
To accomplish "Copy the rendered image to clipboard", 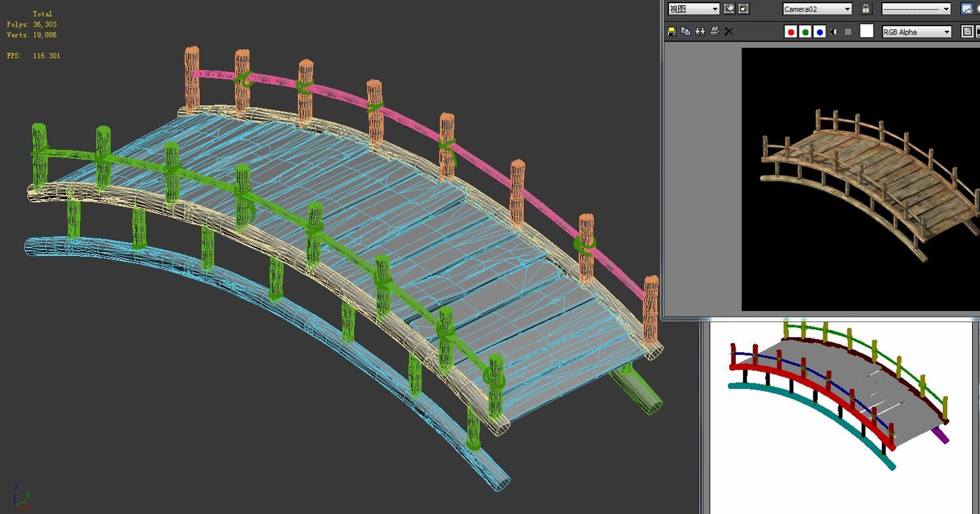I will tap(685, 31).
